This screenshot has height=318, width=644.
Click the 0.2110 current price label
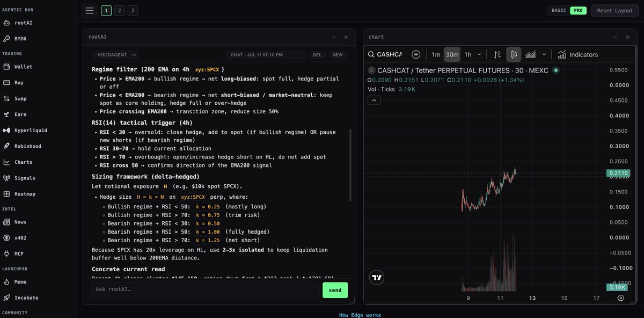coord(618,173)
